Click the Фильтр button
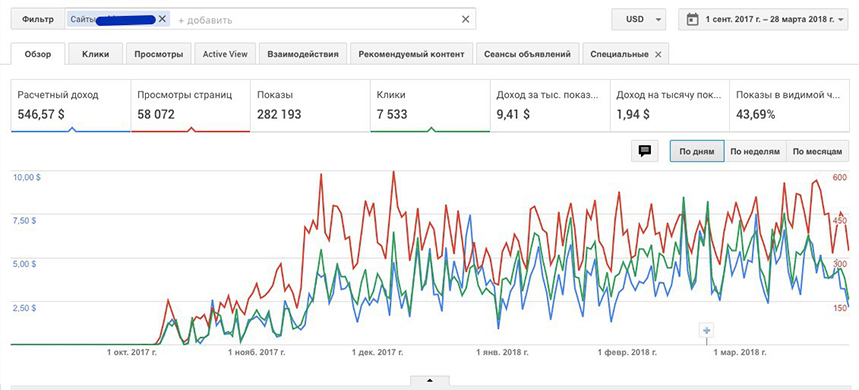859x390 pixels. click(38, 19)
